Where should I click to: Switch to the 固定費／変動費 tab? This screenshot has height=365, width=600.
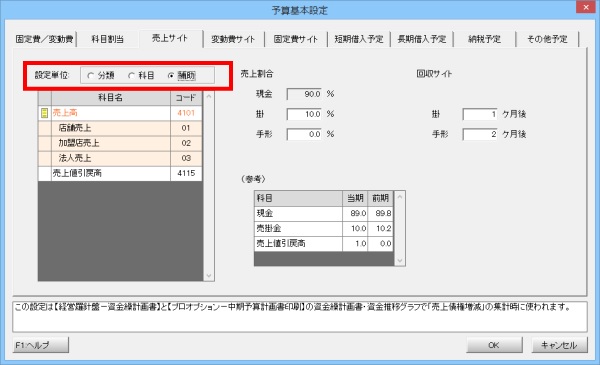pyautogui.click(x=44, y=39)
